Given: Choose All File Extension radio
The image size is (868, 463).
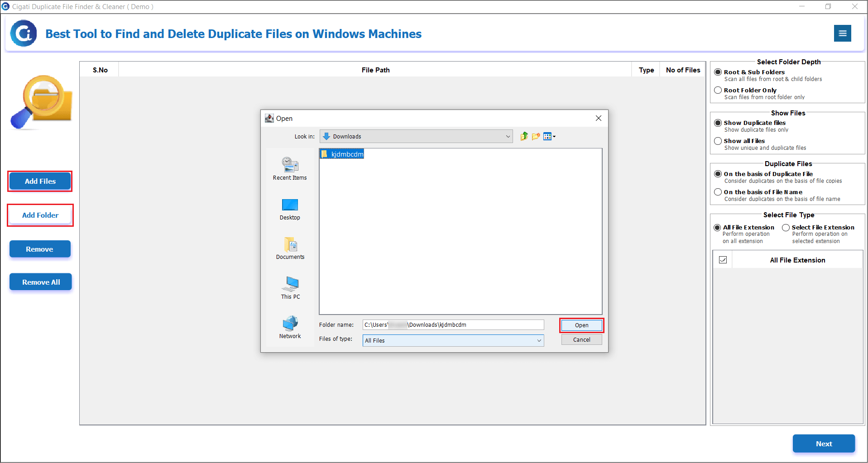Looking at the screenshot, I should coord(717,227).
